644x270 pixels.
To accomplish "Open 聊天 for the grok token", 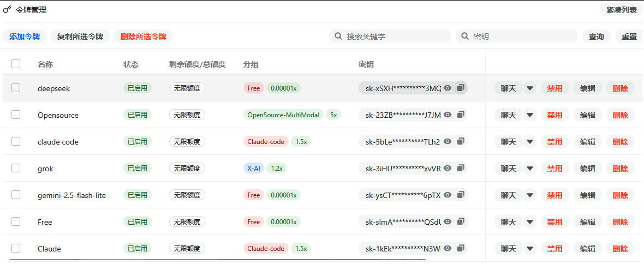I will click(x=509, y=168).
